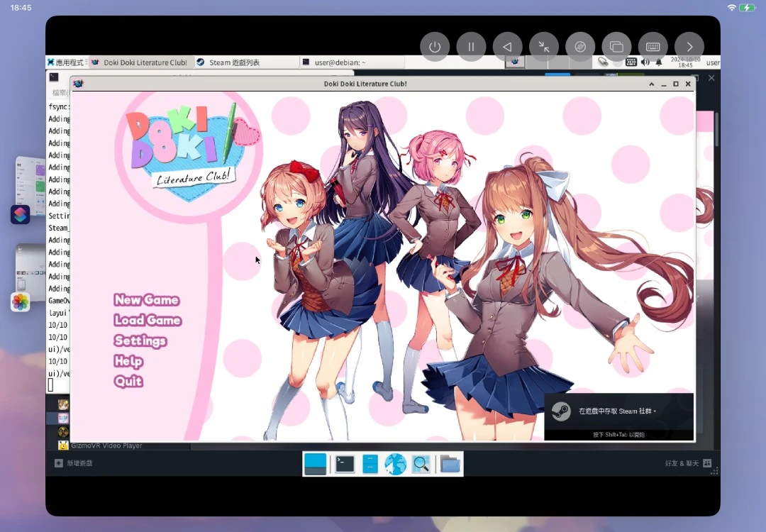Click the Steam community overlay notification
The image size is (766, 532).
619,416
